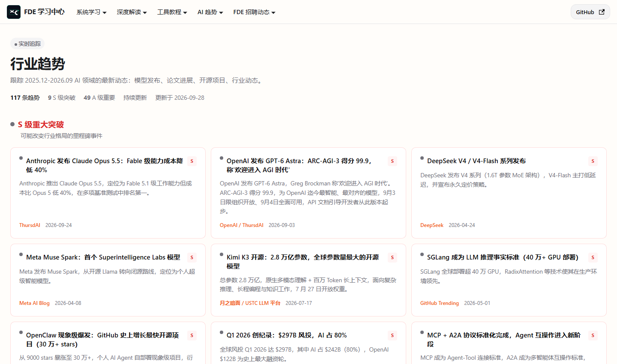Expand the FDE 招聘动态 dropdown menu

point(254,12)
